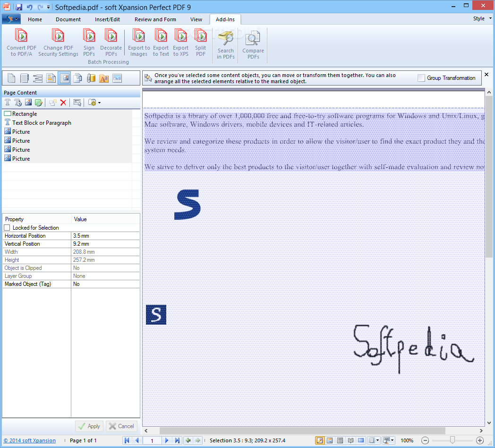Open the fonts folder panel icon
Screen dimensions: 495x448
tap(104, 78)
